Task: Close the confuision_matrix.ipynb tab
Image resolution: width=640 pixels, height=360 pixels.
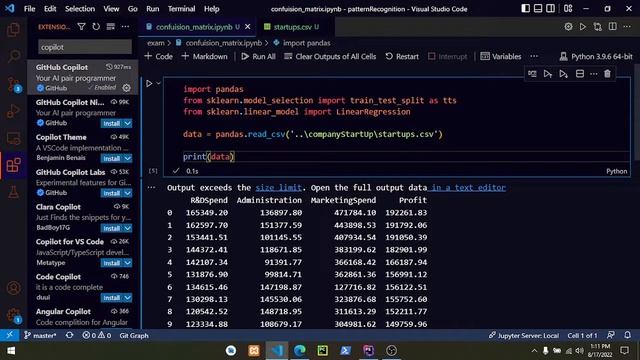Action: click(247, 27)
